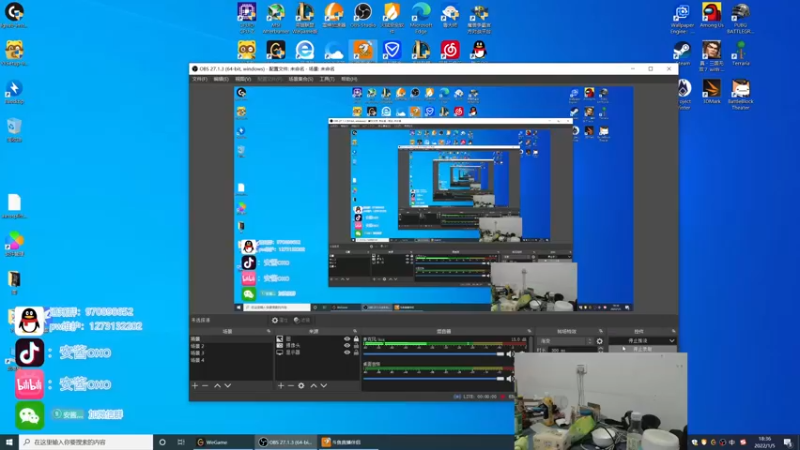Toggle visibility of the top image source

pyautogui.click(x=347, y=339)
